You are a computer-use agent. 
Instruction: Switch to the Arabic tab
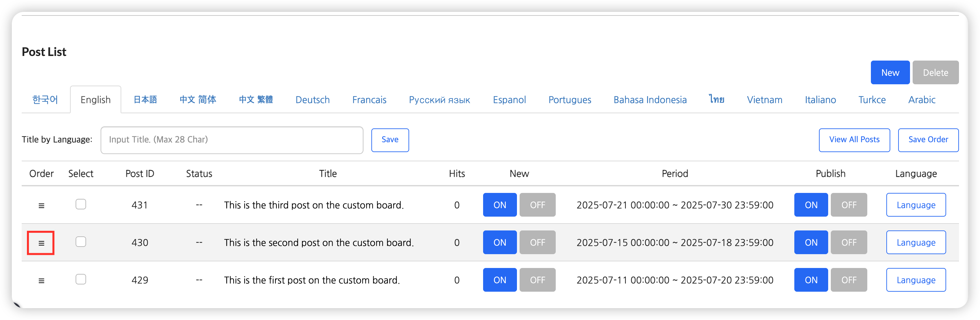(922, 100)
